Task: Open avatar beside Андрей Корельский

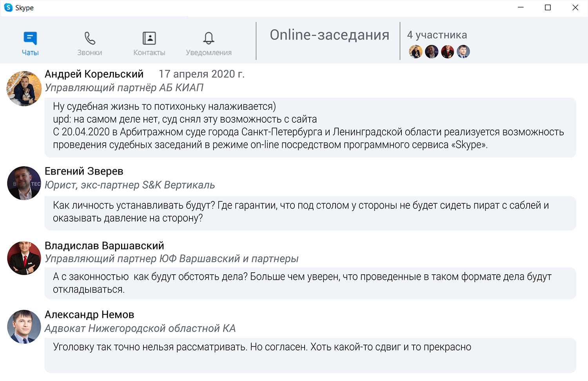Action: point(24,89)
